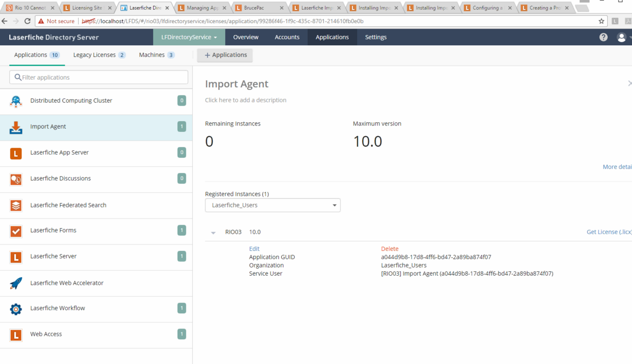Click the Laserfiche Discussions count badge
This screenshot has width=632, height=364.
(182, 178)
